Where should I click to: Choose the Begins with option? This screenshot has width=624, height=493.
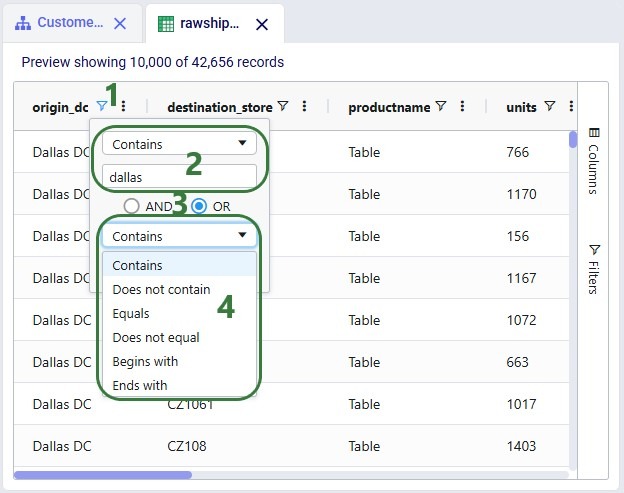(179, 361)
